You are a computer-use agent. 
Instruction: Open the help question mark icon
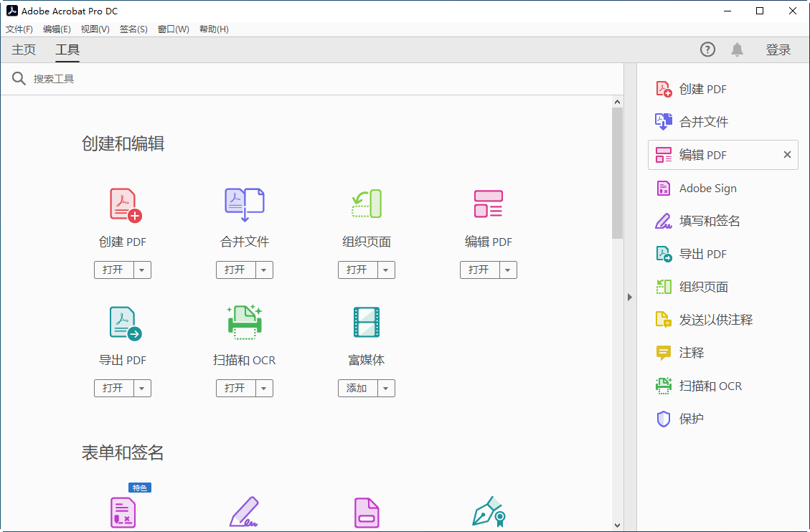click(707, 49)
